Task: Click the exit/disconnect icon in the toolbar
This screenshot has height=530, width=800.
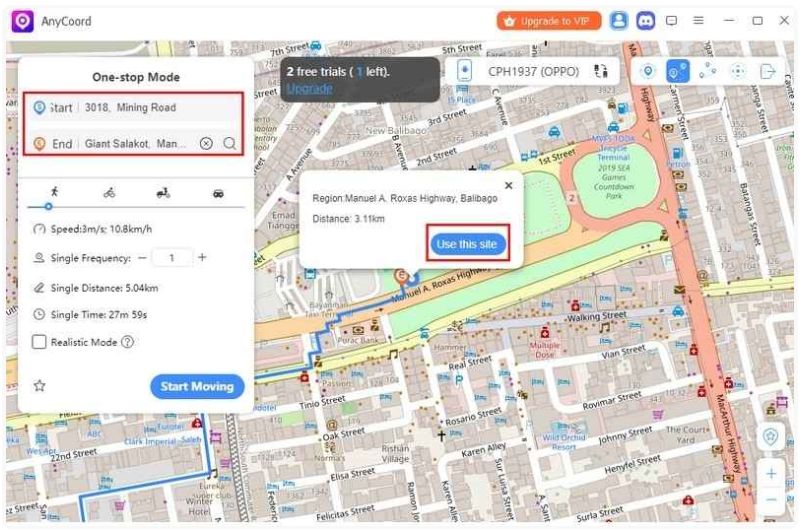Action: 768,71
